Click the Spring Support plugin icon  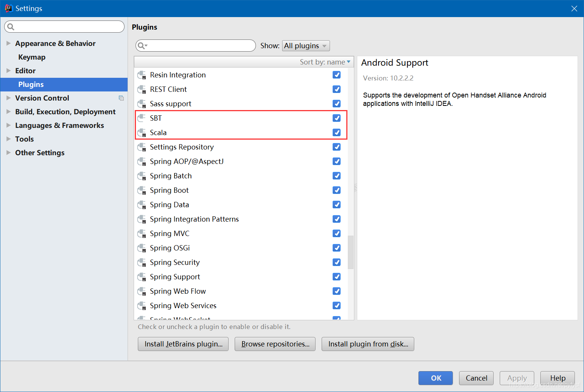tap(142, 277)
